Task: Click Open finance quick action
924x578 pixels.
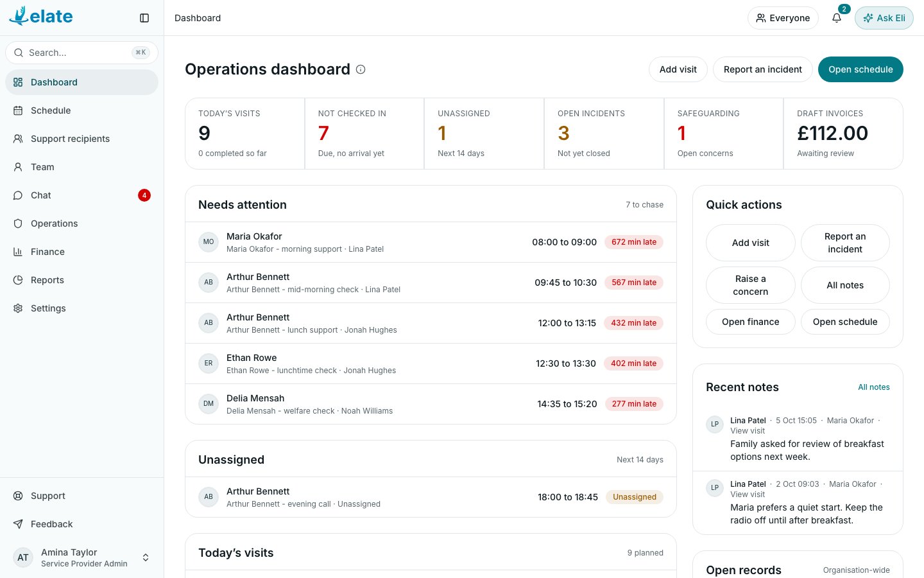Action: 750,322
